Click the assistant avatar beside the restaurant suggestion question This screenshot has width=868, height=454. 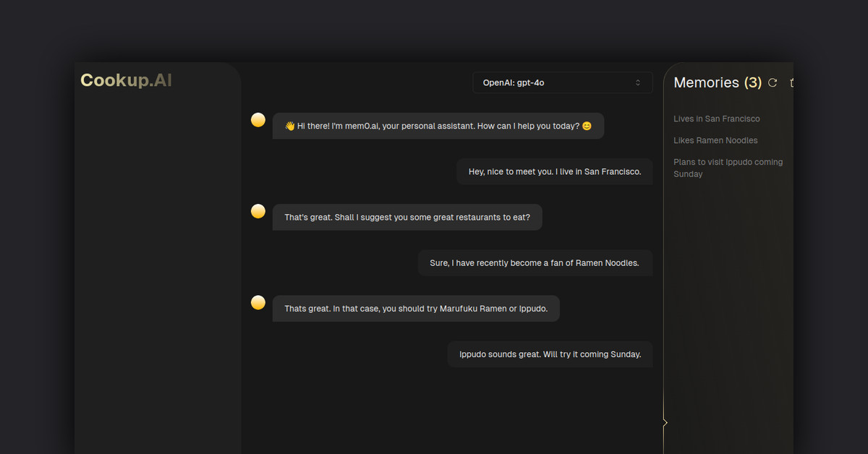(x=258, y=211)
